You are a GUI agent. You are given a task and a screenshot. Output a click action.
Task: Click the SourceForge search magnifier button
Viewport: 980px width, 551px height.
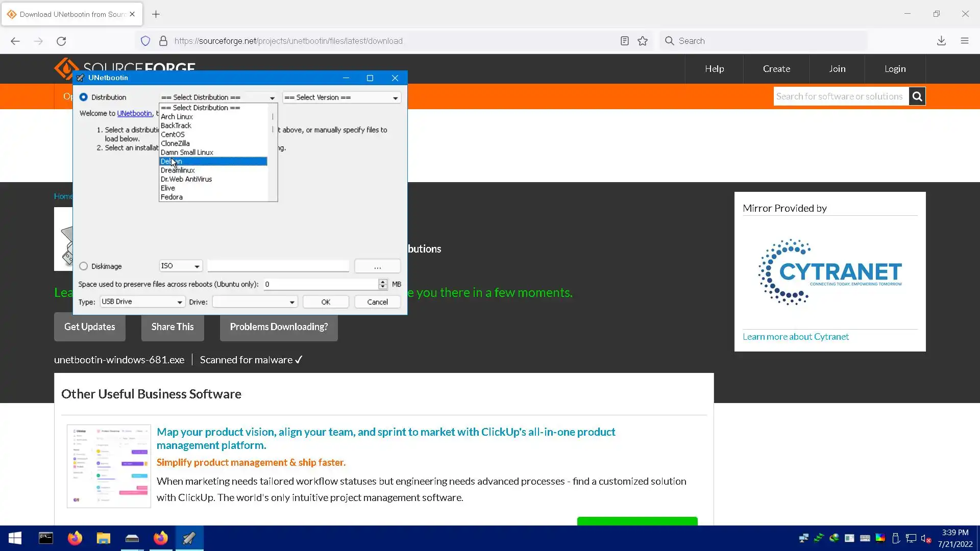pyautogui.click(x=917, y=96)
